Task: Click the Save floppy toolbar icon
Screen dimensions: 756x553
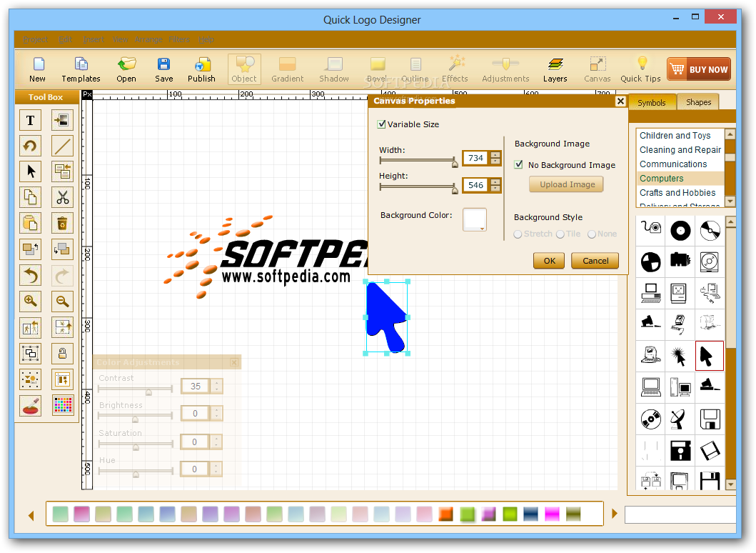Action: 164,70
